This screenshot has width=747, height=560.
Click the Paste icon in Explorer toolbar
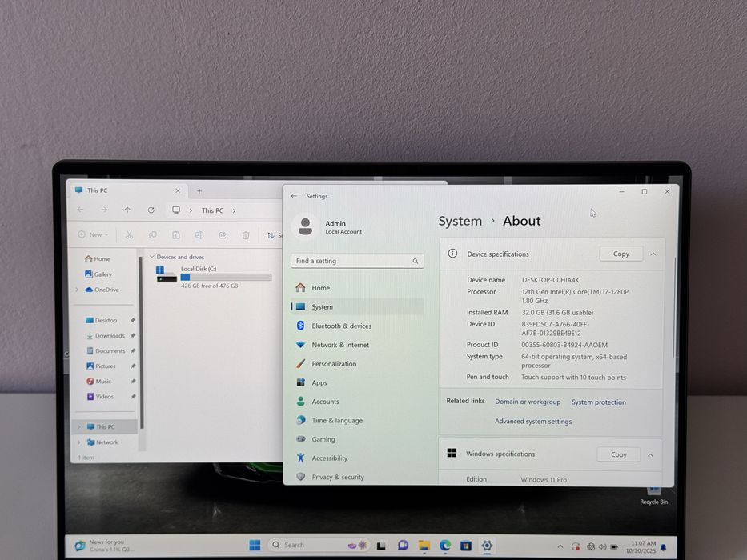(x=176, y=234)
